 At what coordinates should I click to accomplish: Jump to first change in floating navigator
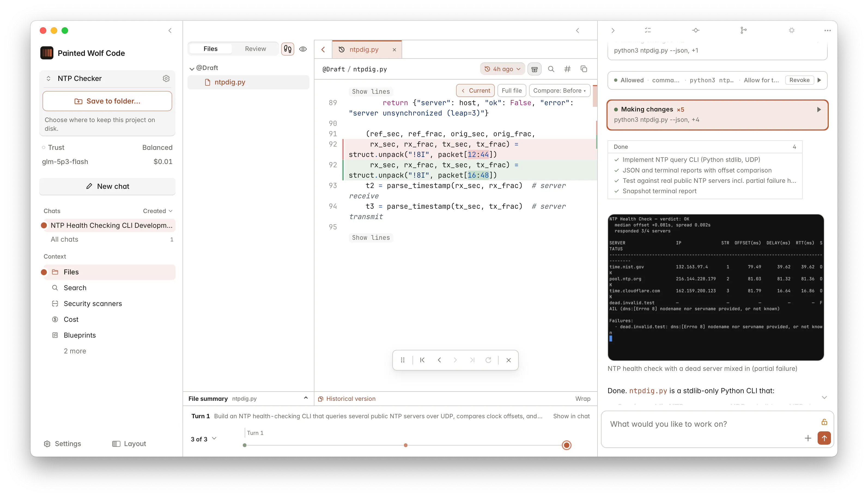[422, 360]
